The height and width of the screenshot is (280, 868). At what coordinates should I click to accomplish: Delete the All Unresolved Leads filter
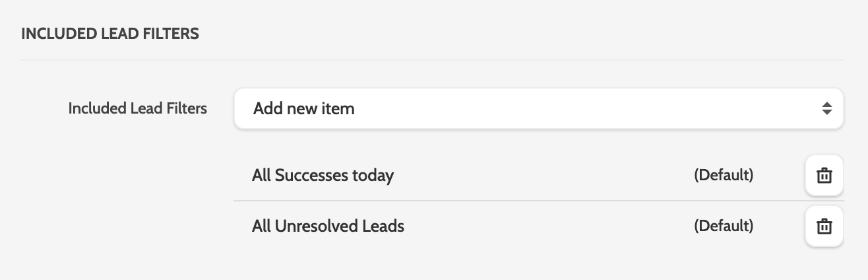pyautogui.click(x=824, y=227)
